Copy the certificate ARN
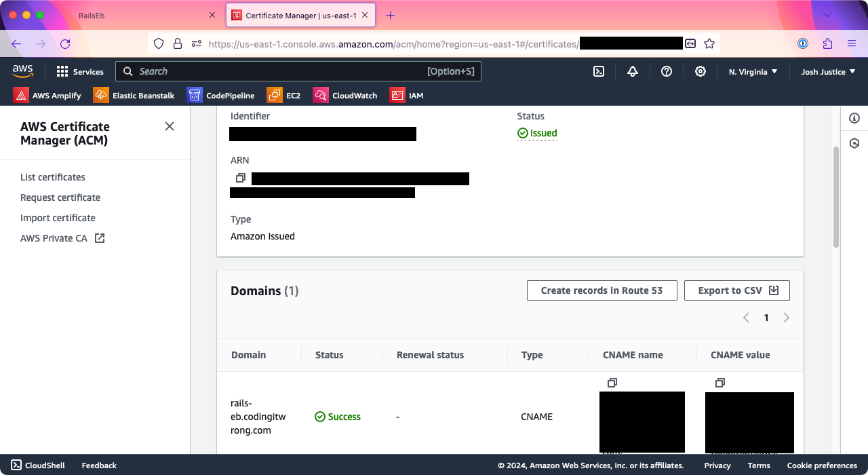Screen dimensions: 868x475 click(x=240, y=178)
